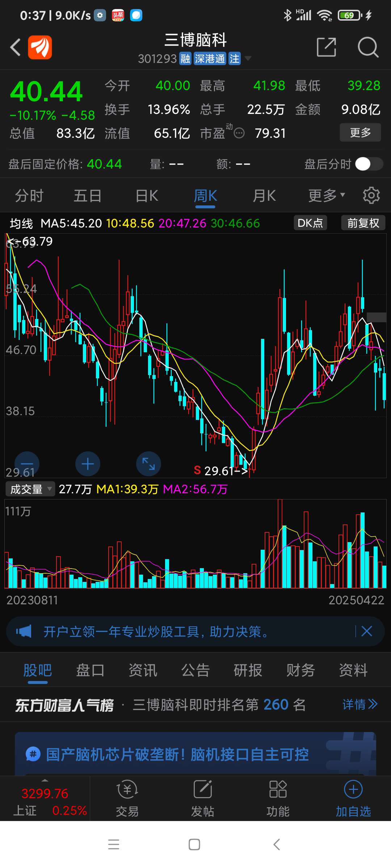Tap 换手 13.96% value
This screenshot has width=391, height=868.
click(x=169, y=109)
